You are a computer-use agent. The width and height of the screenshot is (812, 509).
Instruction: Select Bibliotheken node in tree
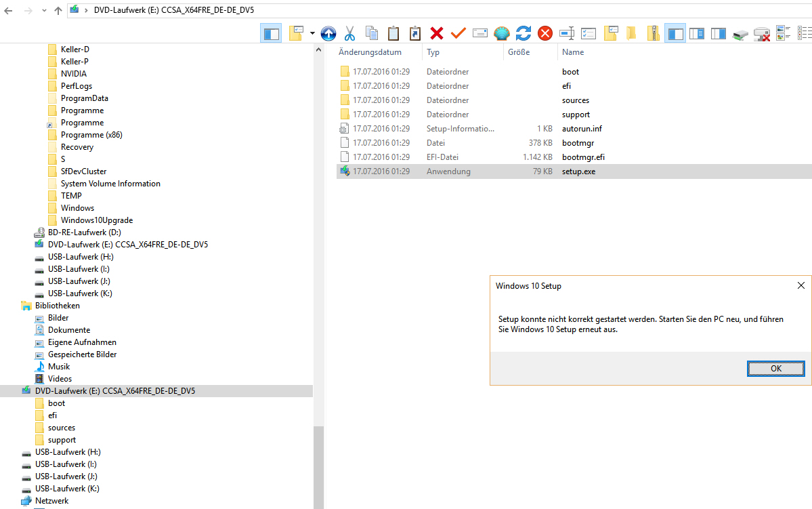pyautogui.click(x=57, y=306)
